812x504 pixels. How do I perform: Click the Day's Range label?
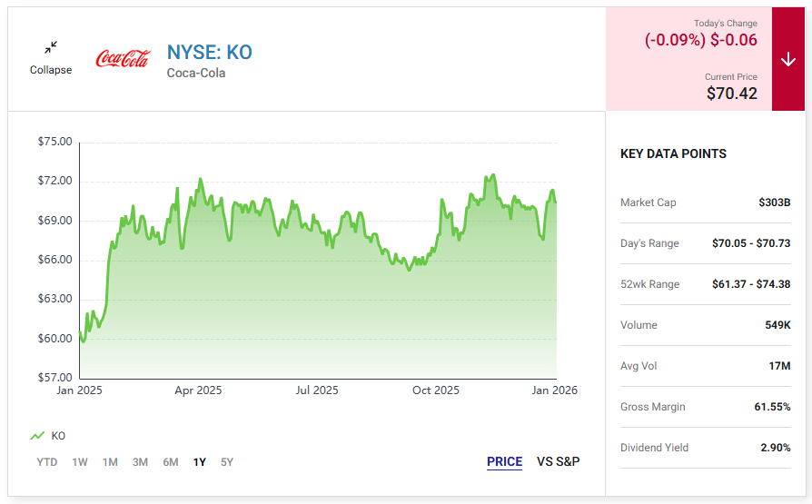coord(650,243)
